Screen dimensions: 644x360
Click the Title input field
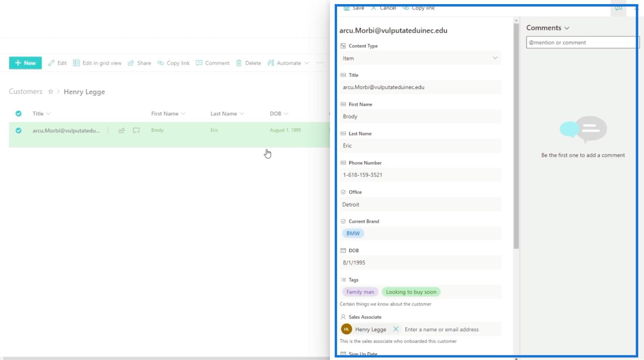[x=421, y=87]
